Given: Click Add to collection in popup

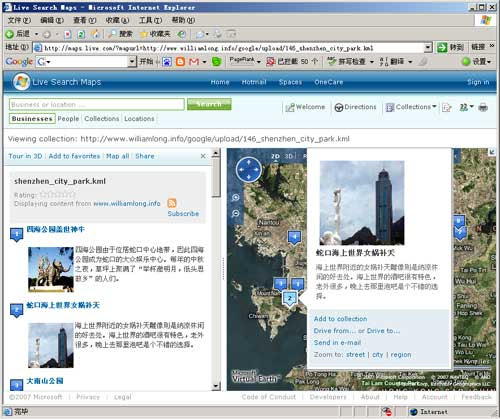Looking at the screenshot, I should 340,319.
